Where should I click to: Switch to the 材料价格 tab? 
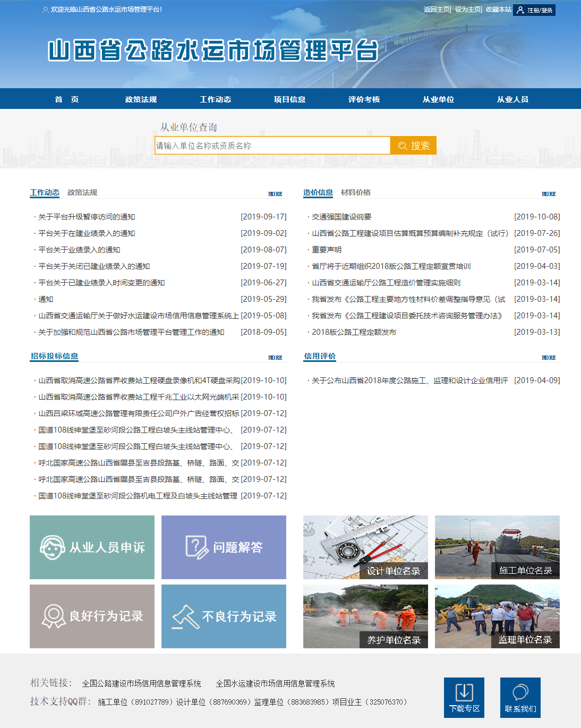tap(355, 192)
